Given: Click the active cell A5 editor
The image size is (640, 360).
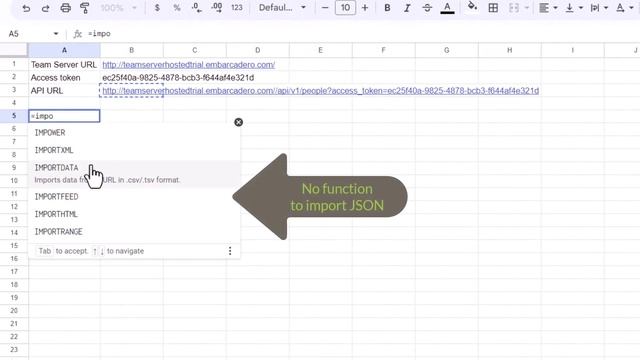Looking at the screenshot, I should point(64,116).
